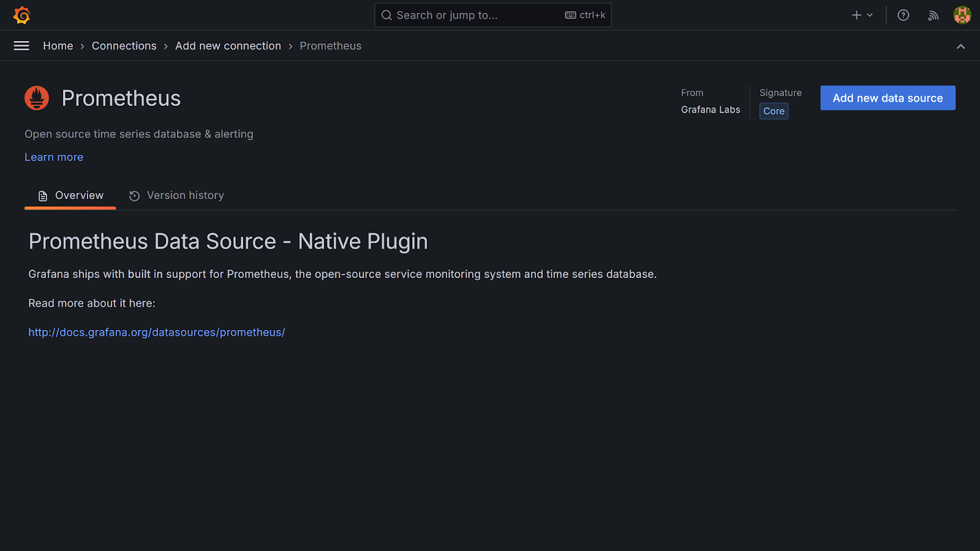Click the Prometheus flame logo

(x=37, y=98)
